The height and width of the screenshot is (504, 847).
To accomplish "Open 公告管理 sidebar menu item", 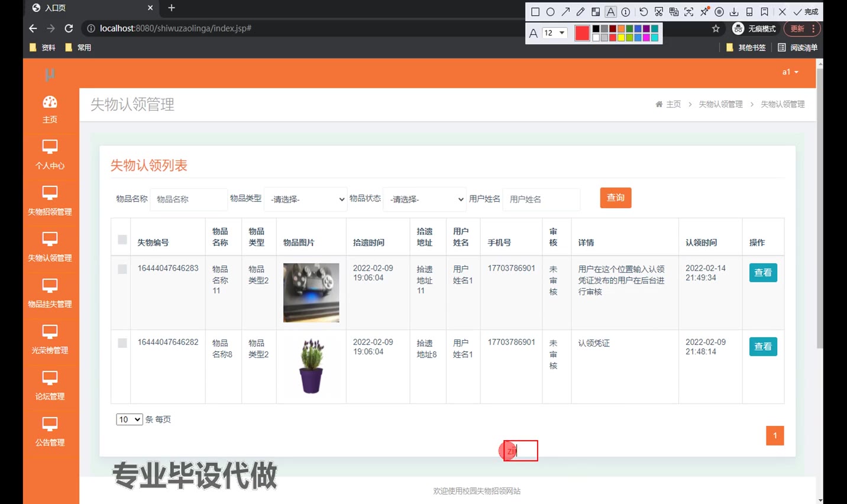I will point(50,431).
